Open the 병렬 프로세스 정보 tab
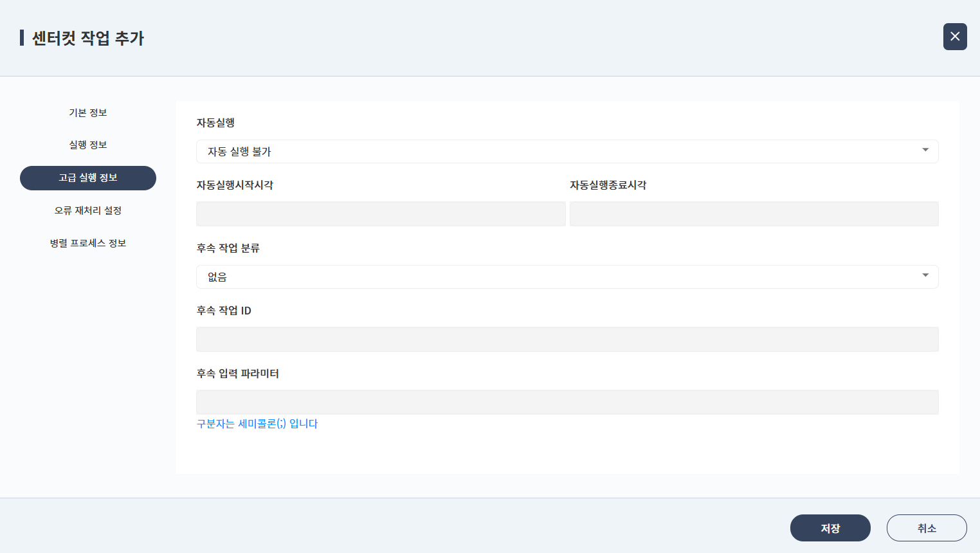Image resolution: width=980 pixels, height=553 pixels. point(88,243)
